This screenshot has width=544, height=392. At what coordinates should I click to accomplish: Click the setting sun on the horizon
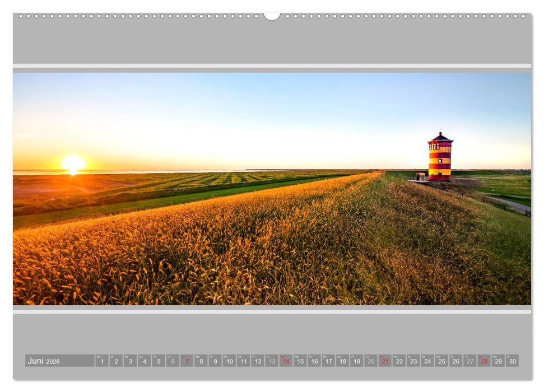click(x=73, y=164)
